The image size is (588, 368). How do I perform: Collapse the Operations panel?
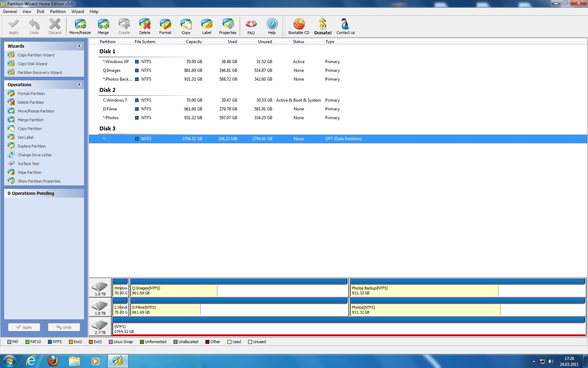pos(79,84)
